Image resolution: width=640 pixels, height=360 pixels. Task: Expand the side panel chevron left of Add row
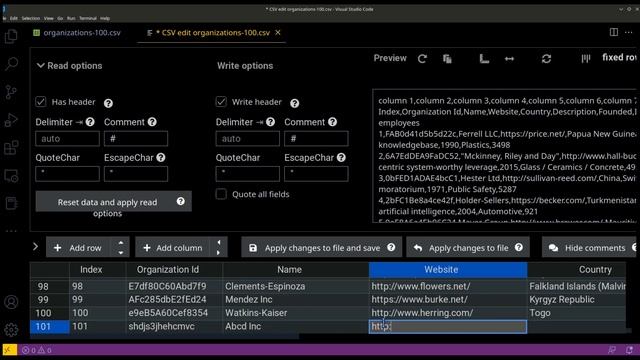(x=36, y=247)
